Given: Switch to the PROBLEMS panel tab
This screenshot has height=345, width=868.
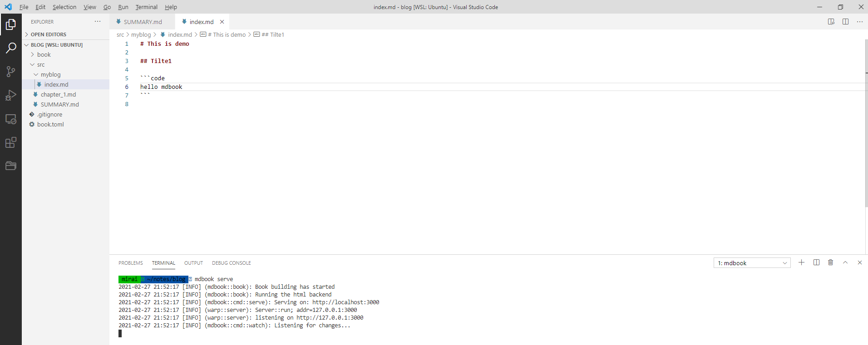Looking at the screenshot, I should coord(131,263).
